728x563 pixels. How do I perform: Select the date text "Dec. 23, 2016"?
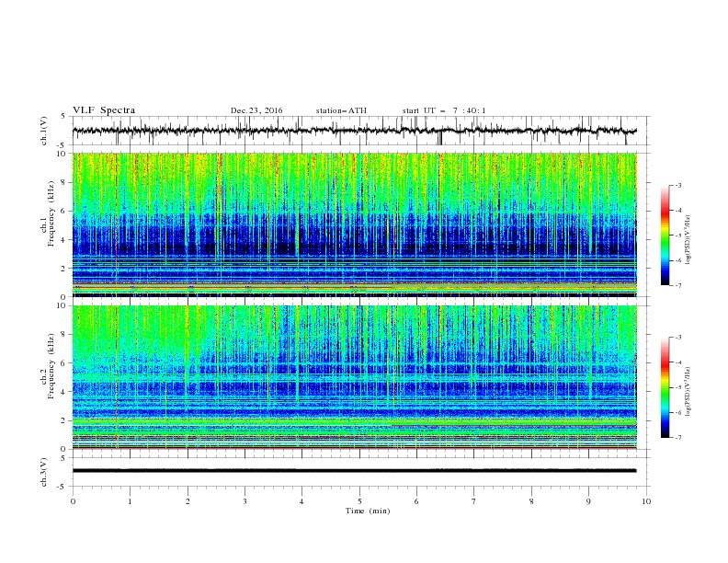coord(256,110)
